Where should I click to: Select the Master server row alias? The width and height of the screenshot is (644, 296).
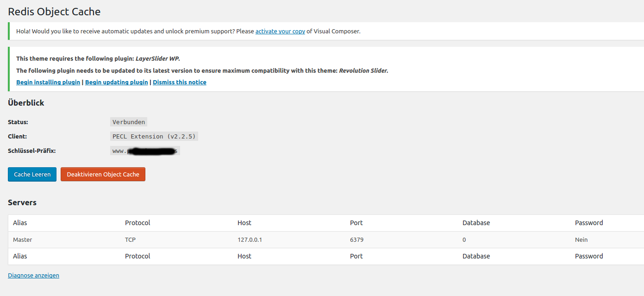click(x=23, y=239)
